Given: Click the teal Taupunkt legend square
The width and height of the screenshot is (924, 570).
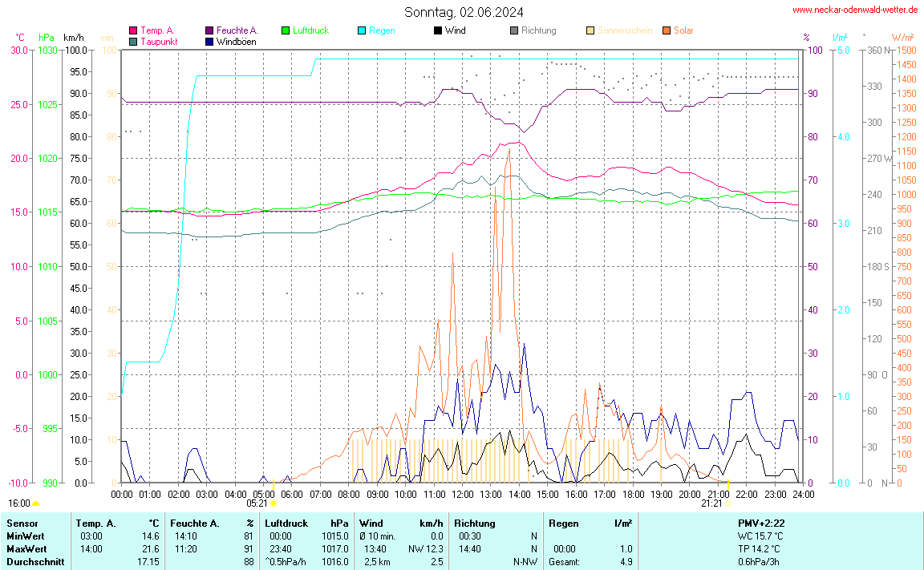Looking at the screenshot, I should click(133, 41).
